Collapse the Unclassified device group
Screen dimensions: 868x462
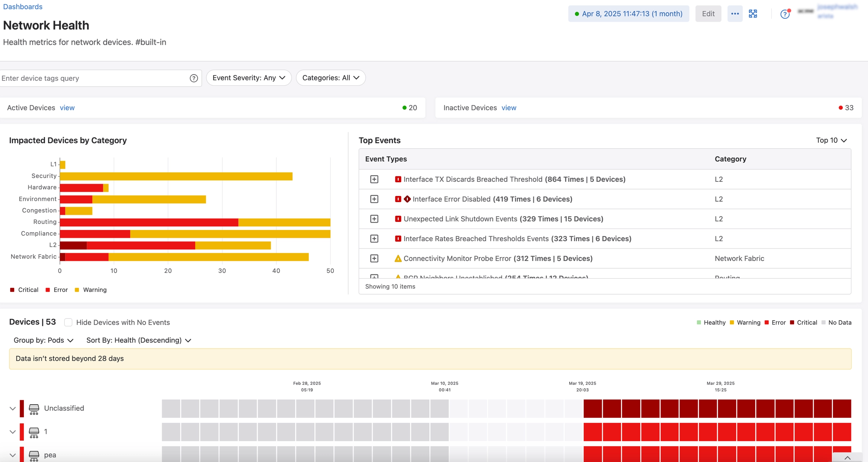13,408
